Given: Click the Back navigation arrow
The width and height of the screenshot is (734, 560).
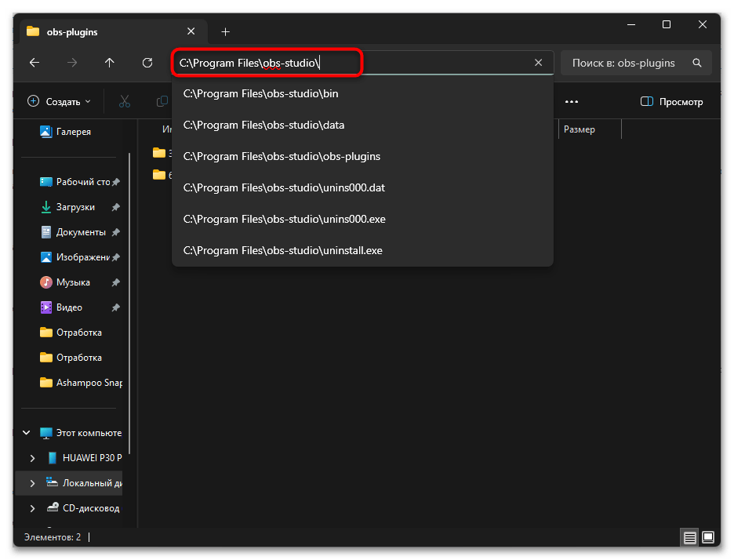Looking at the screenshot, I should click(x=34, y=63).
